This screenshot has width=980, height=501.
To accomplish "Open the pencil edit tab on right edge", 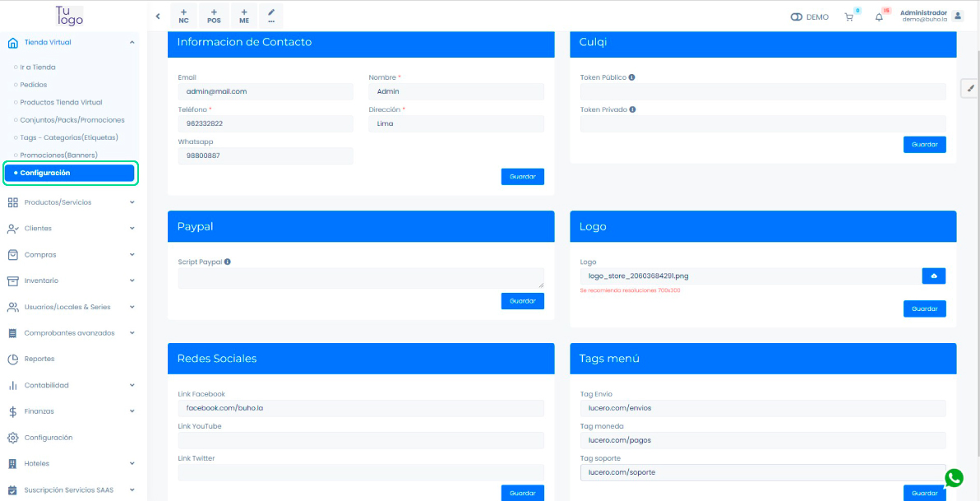I will coord(970,88).
